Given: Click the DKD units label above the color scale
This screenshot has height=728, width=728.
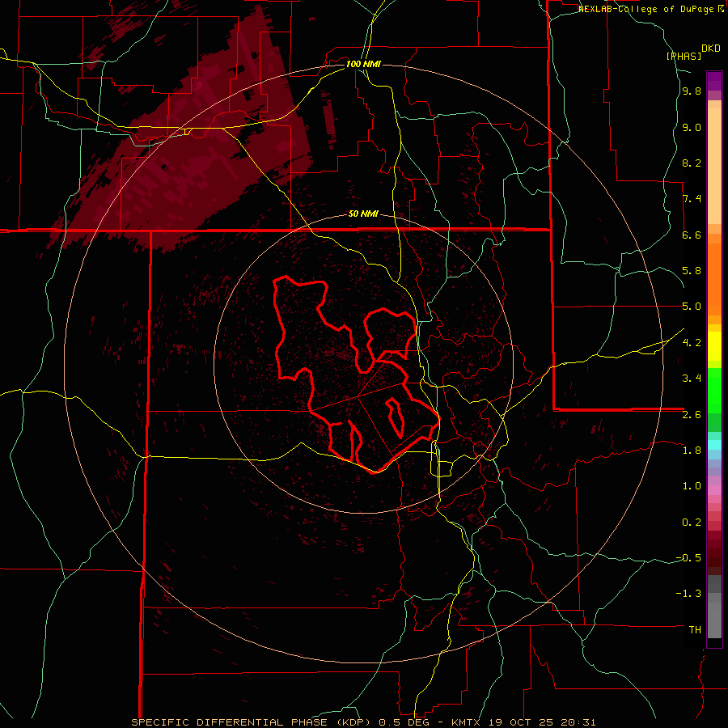Looking at the screenshot, I should pyautogui.click(x=711, y=49).
